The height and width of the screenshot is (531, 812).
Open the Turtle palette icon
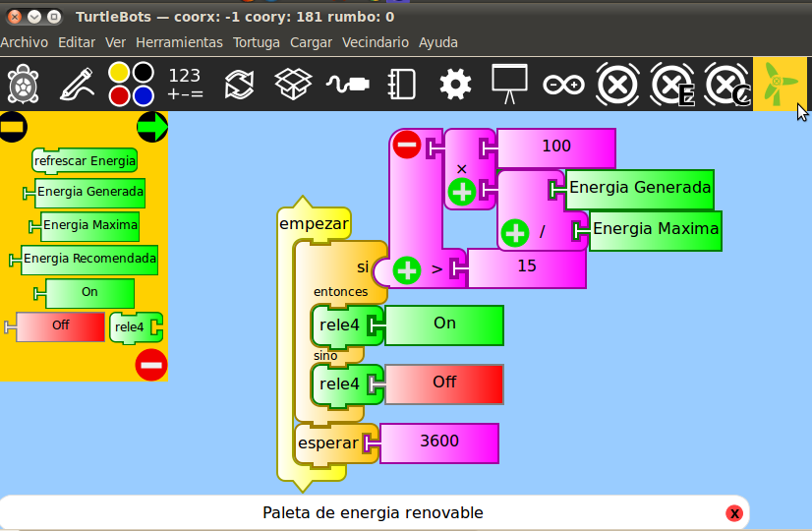24,84
